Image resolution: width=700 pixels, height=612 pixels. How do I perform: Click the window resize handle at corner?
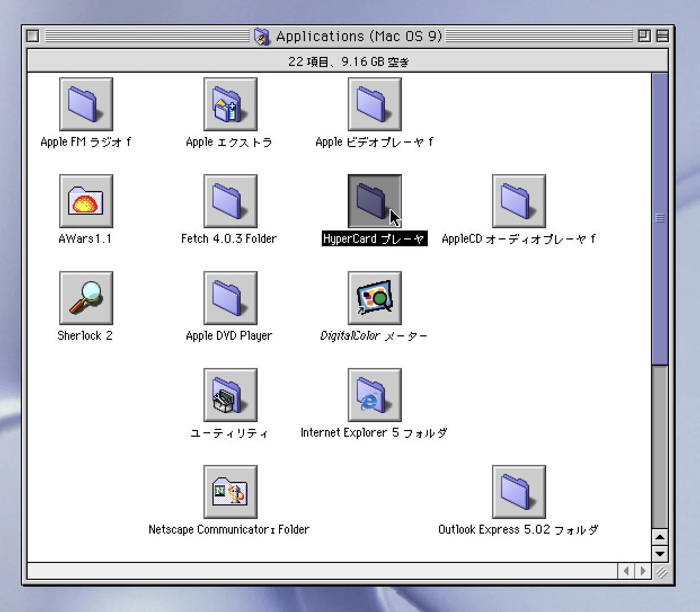point(660,571)
